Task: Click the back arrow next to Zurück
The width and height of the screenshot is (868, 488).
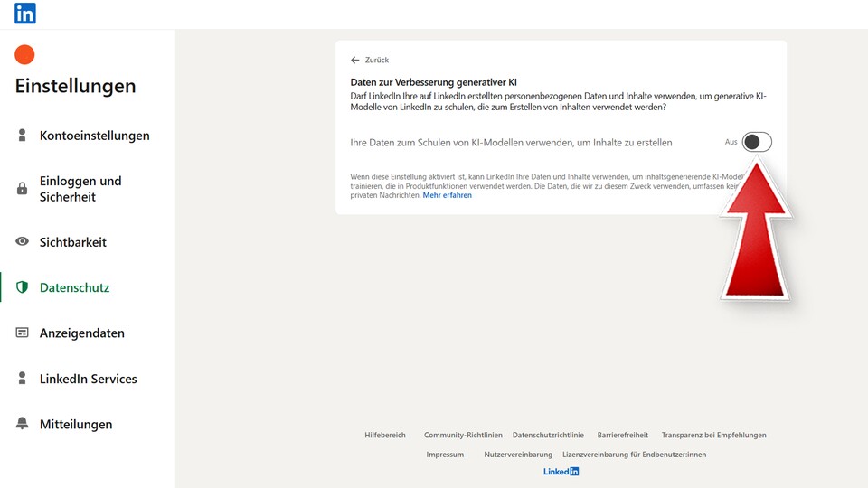Action: click(355, 60)
